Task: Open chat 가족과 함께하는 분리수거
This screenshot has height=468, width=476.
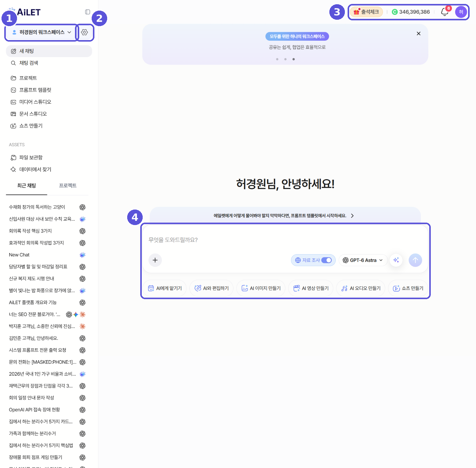Action: tap(47, 434)
